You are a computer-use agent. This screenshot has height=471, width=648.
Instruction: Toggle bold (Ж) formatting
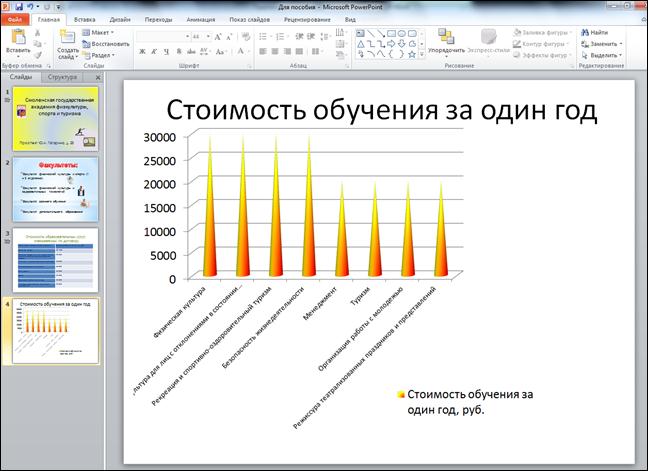[x=140, y=50]
